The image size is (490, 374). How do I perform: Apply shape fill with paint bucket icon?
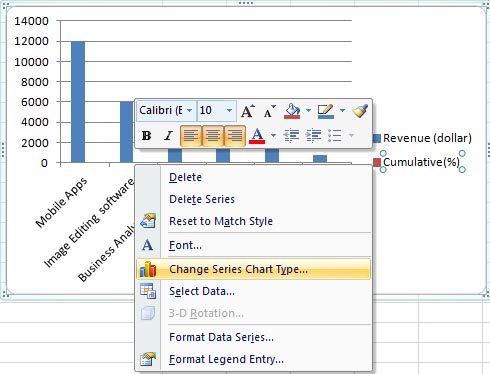coord(292,111)
